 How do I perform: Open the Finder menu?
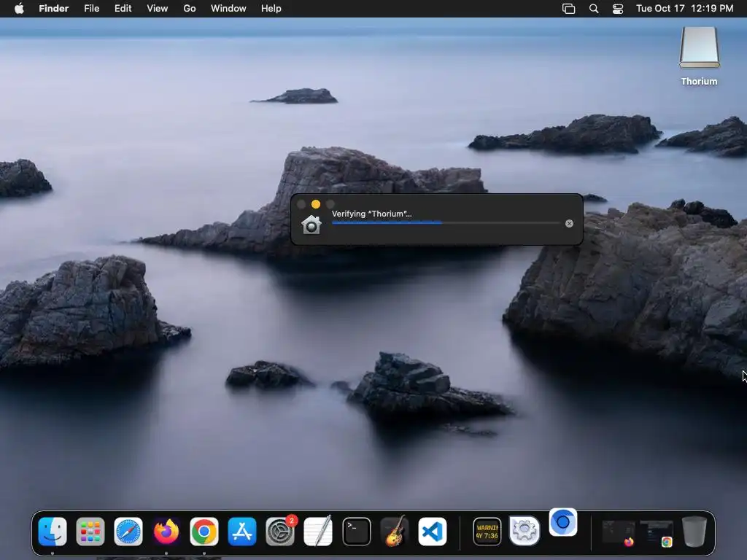point(54,9)
